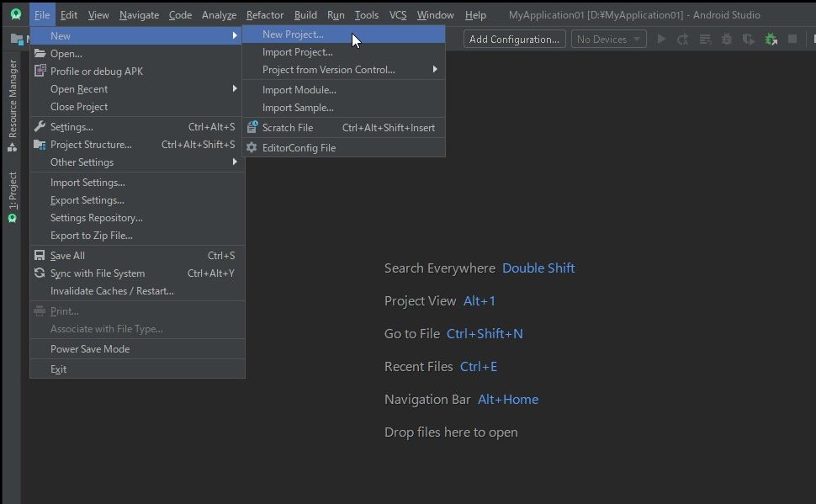
Task: Select Invalidate Caches / Restart...
Action: 112,291
